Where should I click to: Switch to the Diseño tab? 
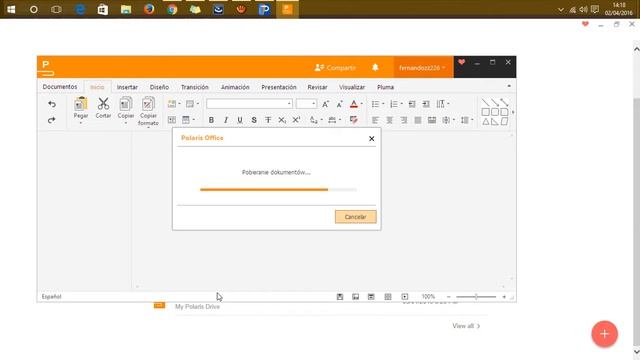tap(159, 87)
